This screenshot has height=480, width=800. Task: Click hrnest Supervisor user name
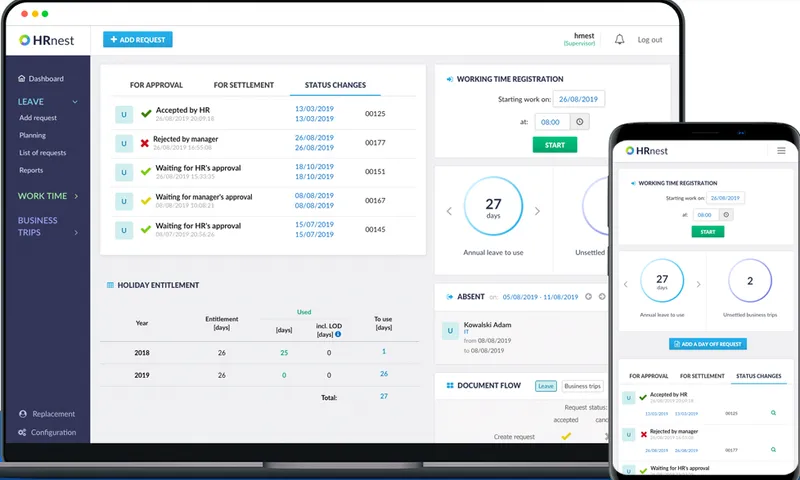coord(580,39)
